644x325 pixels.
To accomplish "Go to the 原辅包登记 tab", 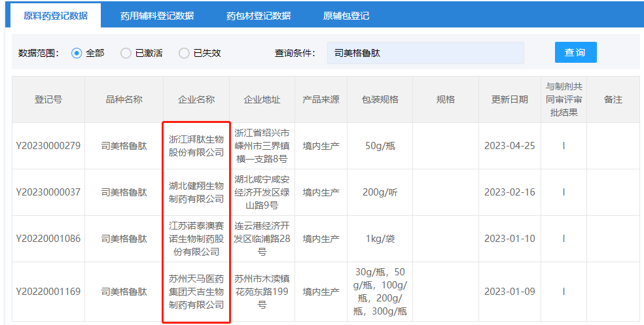I will [x=346, y=16].
